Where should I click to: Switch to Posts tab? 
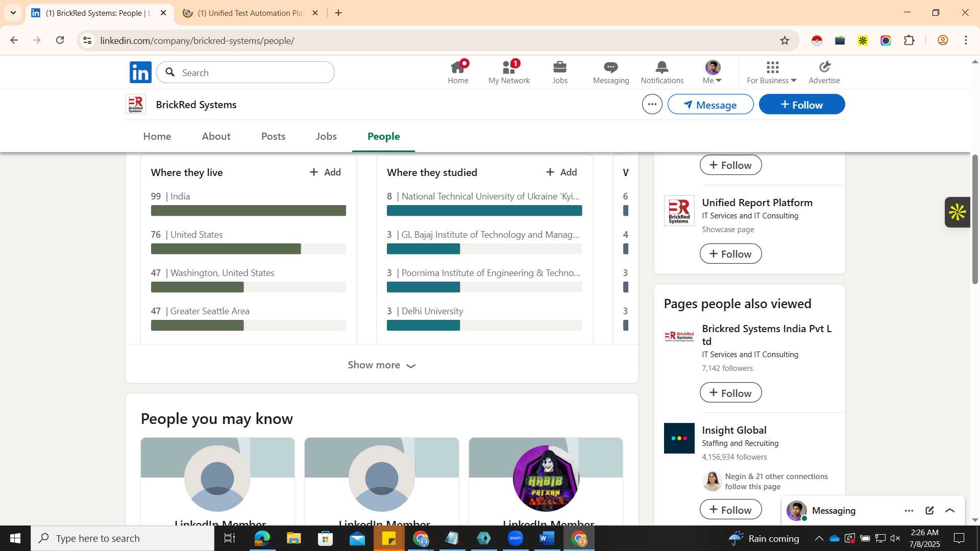[273, 136]
